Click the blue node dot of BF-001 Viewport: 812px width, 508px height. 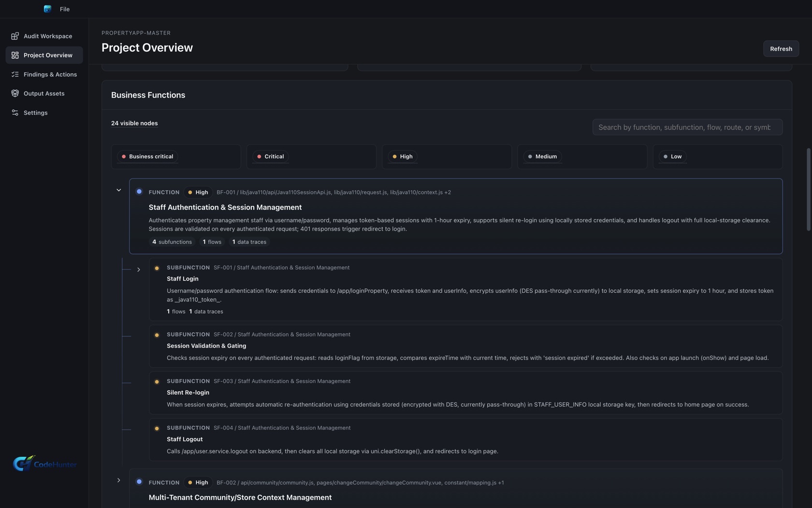click(x=139, y=192)
